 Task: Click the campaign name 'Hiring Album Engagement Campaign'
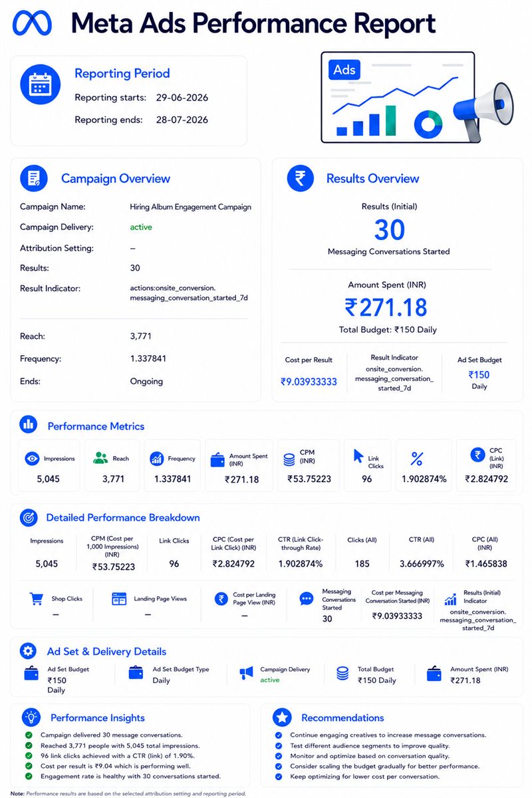click(191, 207)
